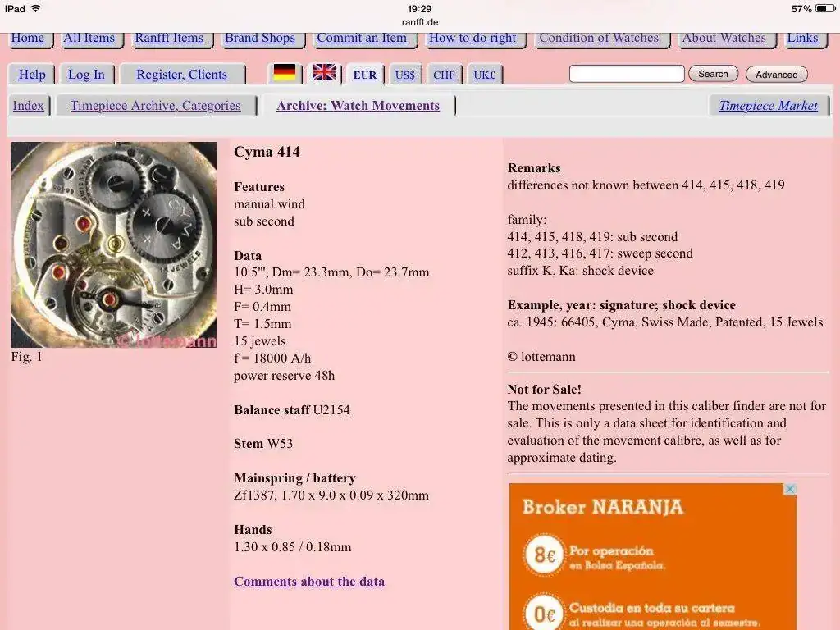Screen dimensions: 840x630
Task: Open Comments about the data link
Action: [309, 582]
